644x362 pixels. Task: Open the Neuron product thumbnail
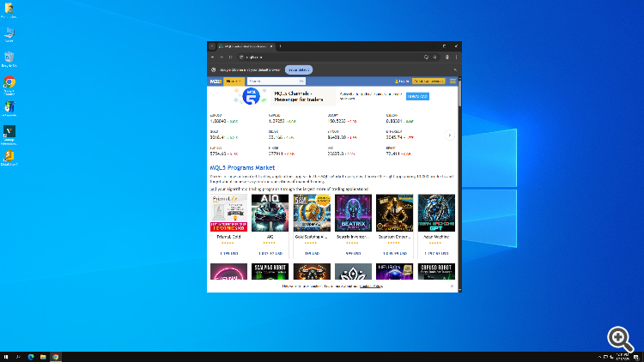click(395, 272)
